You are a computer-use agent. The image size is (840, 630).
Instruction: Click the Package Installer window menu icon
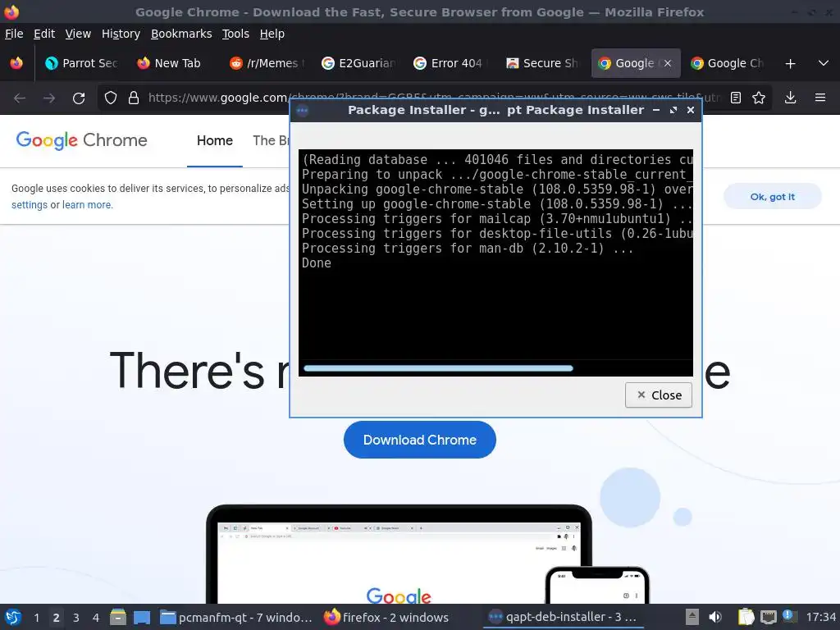point(302,111)
